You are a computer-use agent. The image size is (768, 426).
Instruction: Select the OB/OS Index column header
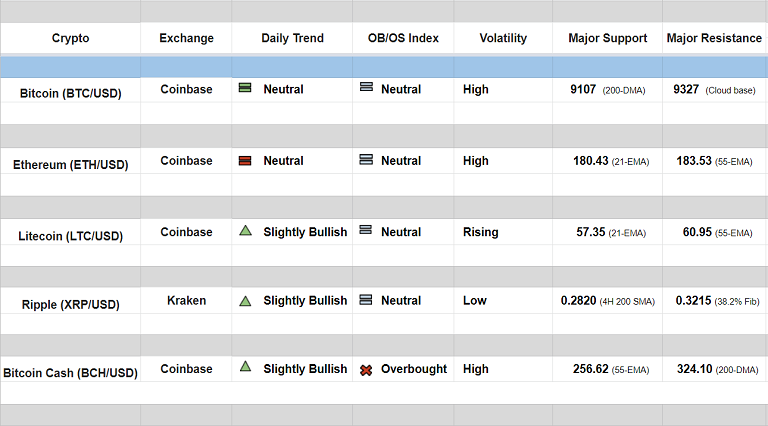403,38
